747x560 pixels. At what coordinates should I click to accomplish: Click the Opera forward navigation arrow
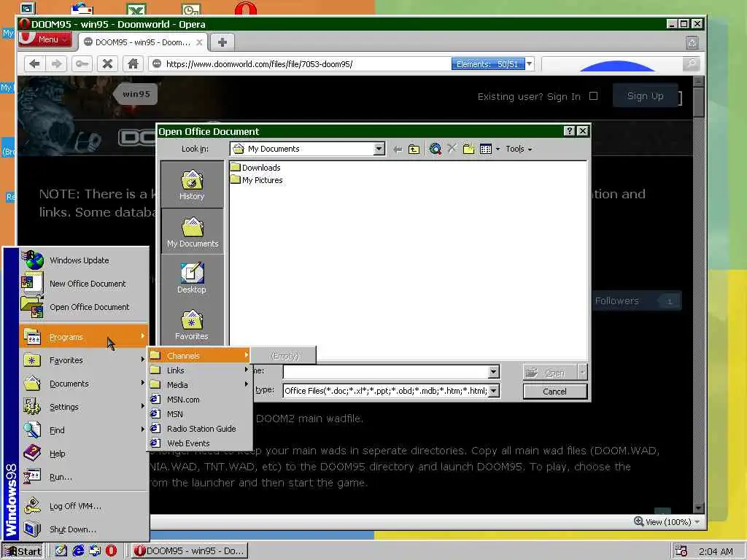coord(57,64)
